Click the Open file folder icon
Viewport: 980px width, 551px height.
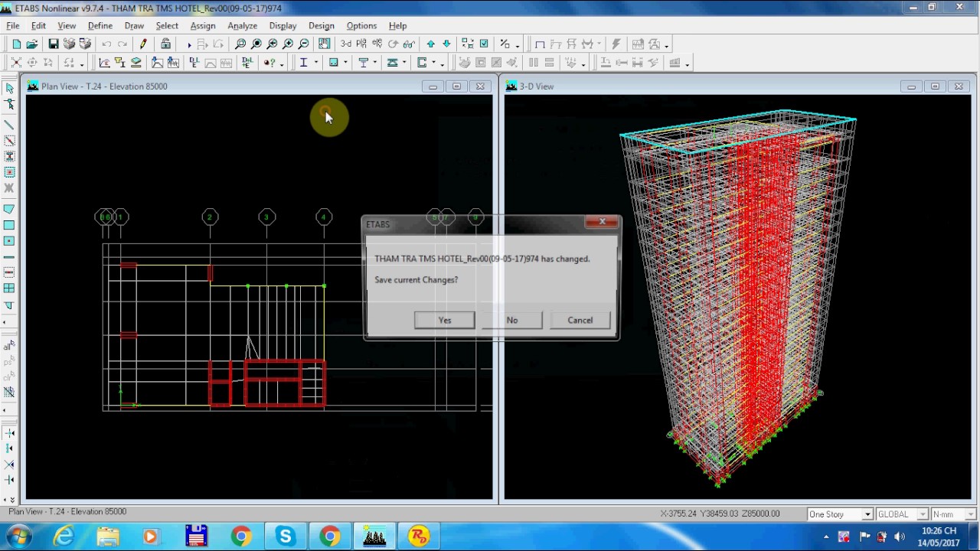click(x=32, y=44)
